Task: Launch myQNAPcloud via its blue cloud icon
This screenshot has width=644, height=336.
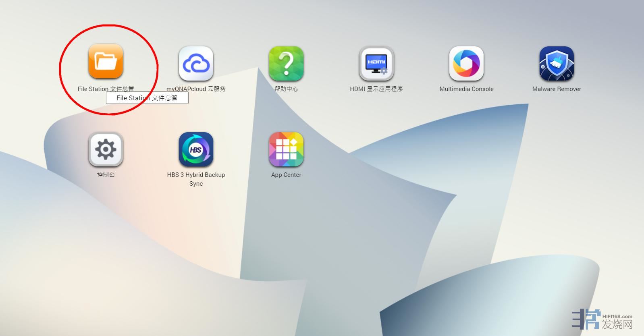Action: [196, 64]
